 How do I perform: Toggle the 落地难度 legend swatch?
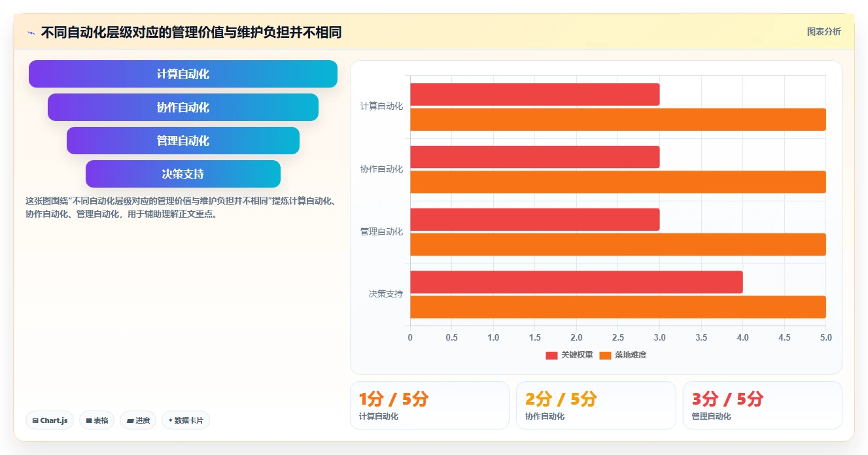point(605,355)
